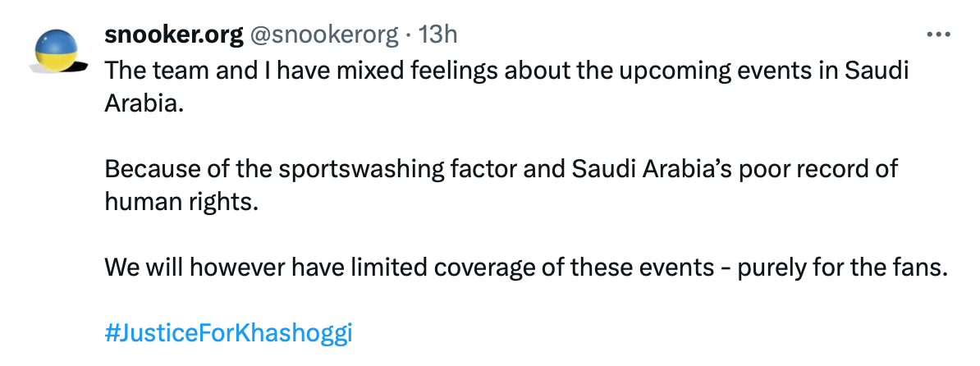Open the tweet's more options menu

click(x=937, y=35)
